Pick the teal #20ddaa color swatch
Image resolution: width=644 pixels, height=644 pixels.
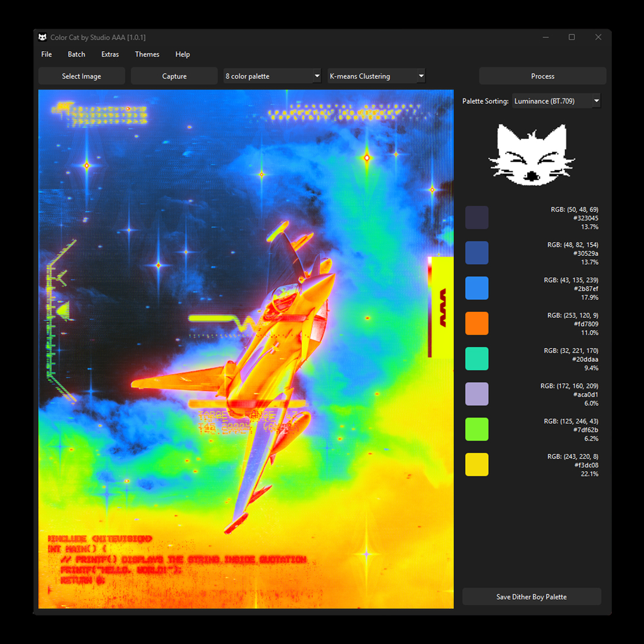coord(476,358)
